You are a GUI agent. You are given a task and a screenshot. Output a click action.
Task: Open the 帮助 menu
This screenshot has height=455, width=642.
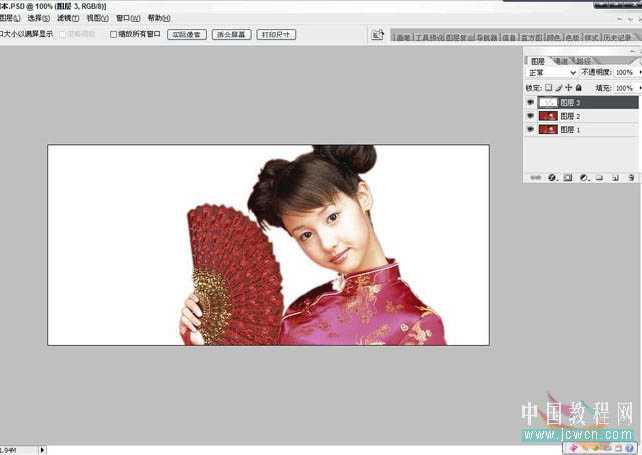158,18
